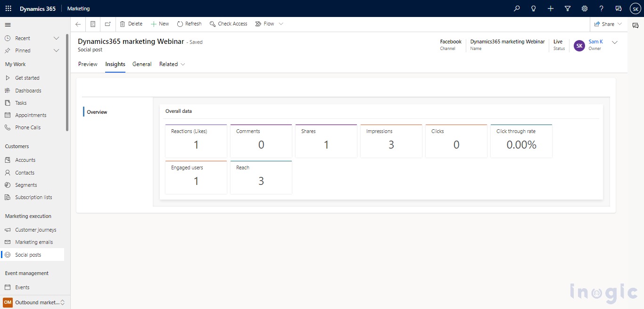This screenshot has height=309, width=644.
Task: Click the Pinned pin icon
Action: 7,50
